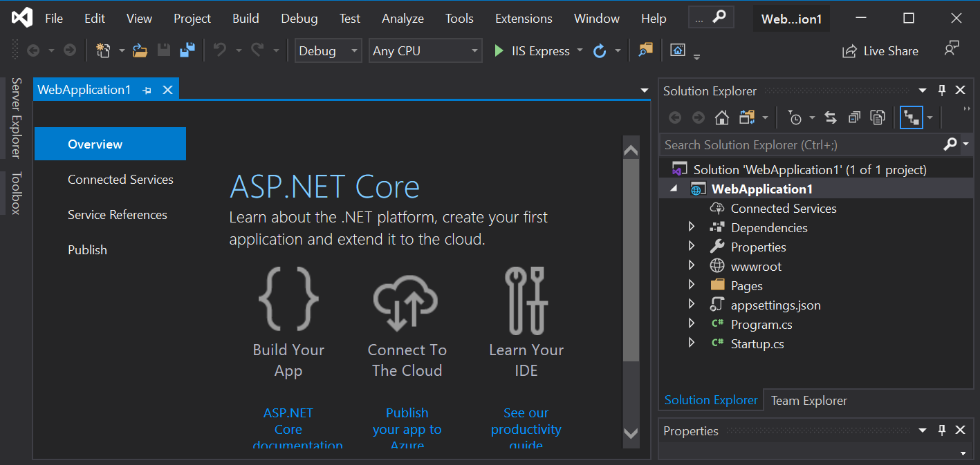Click Sync with Active Document icon

(831, 118)
